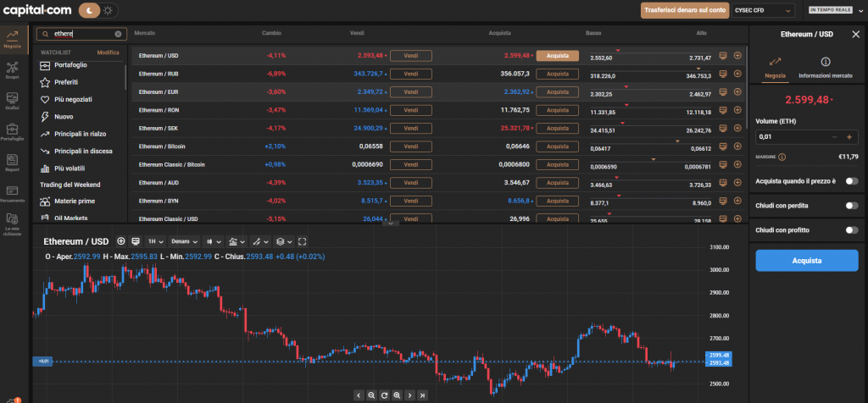Click Vendi button for Ethereum / USD

[x=411, y=56]
